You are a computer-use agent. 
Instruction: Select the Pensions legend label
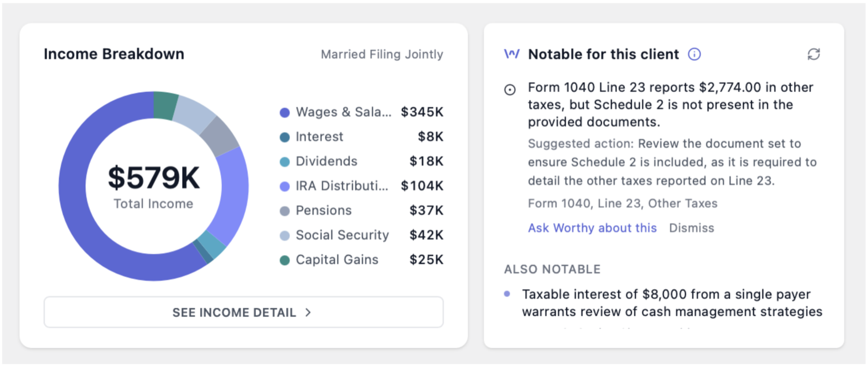pyautogui.click(x=324, y=210)
